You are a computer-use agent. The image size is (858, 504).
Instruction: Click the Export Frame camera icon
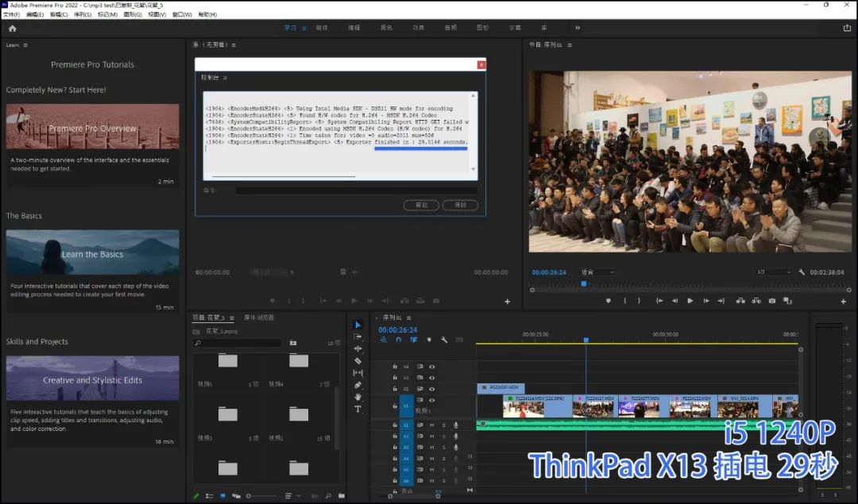point(771,302)
